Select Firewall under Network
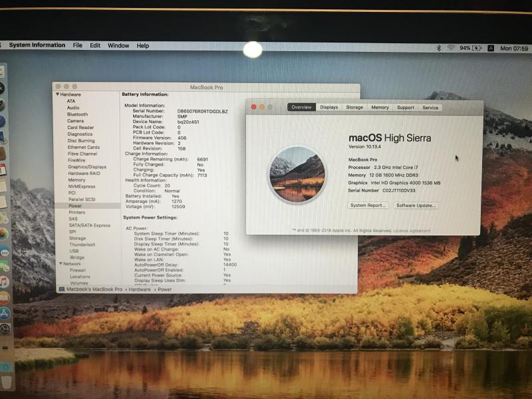This screenshot has height=399, width=532. point(78,270)
